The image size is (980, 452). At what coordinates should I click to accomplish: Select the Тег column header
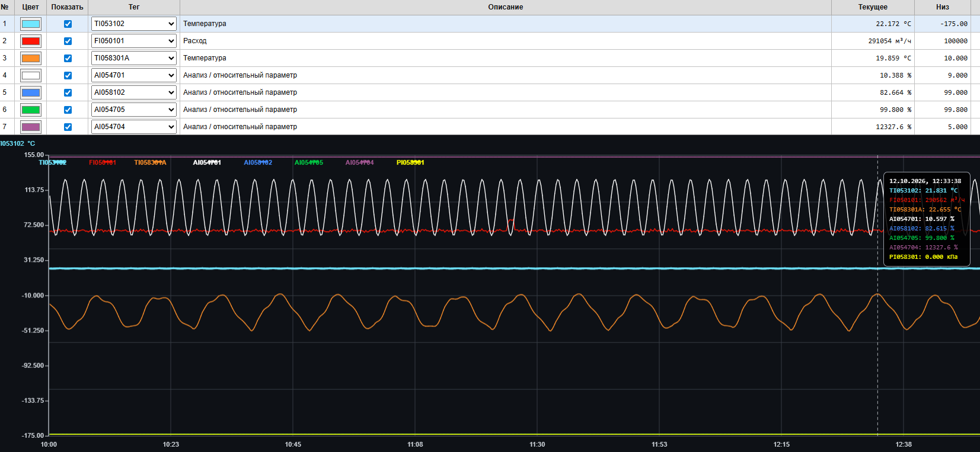pos(134,7)
